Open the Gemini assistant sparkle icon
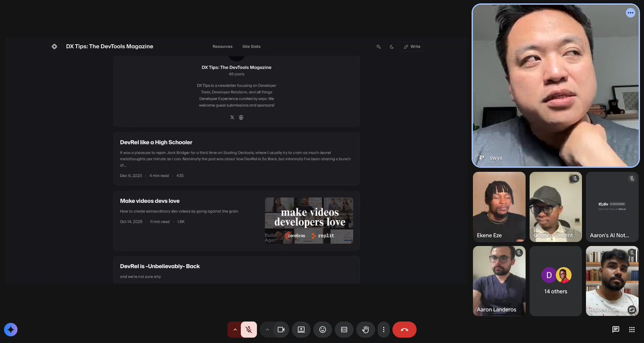The width and height of the screenshot is (644, 343). [x=11, y=330]
